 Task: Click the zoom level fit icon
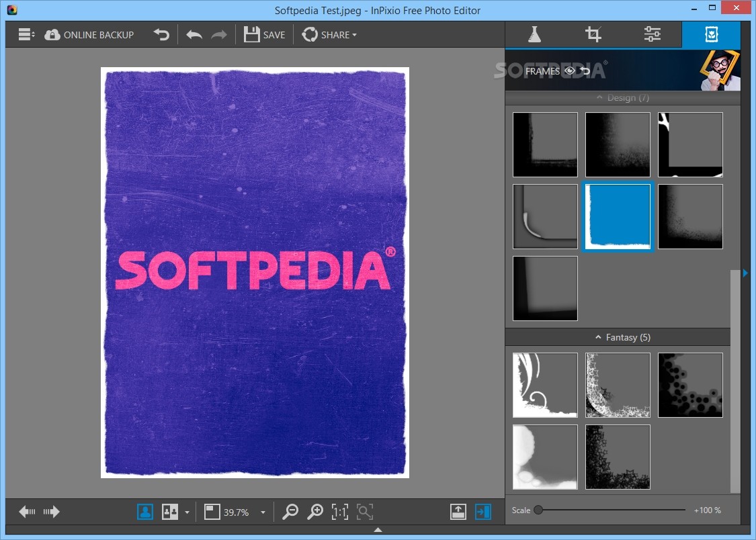pos(212,511)
